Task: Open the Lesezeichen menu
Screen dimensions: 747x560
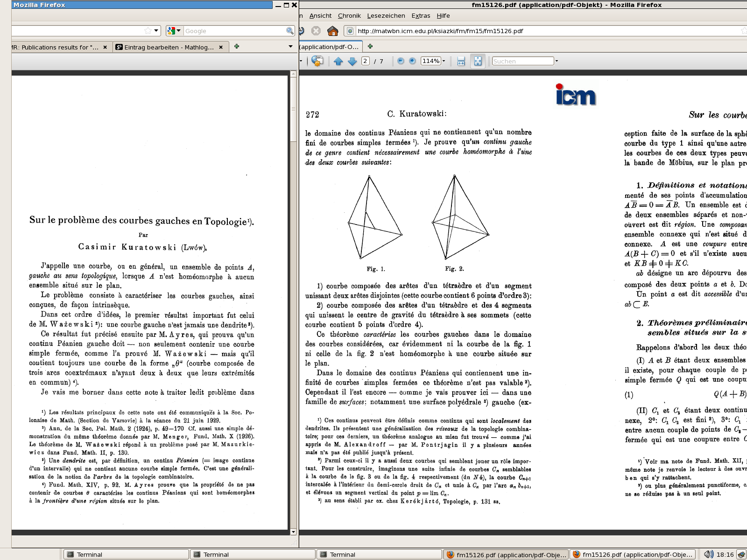Action: coord(386,15)
